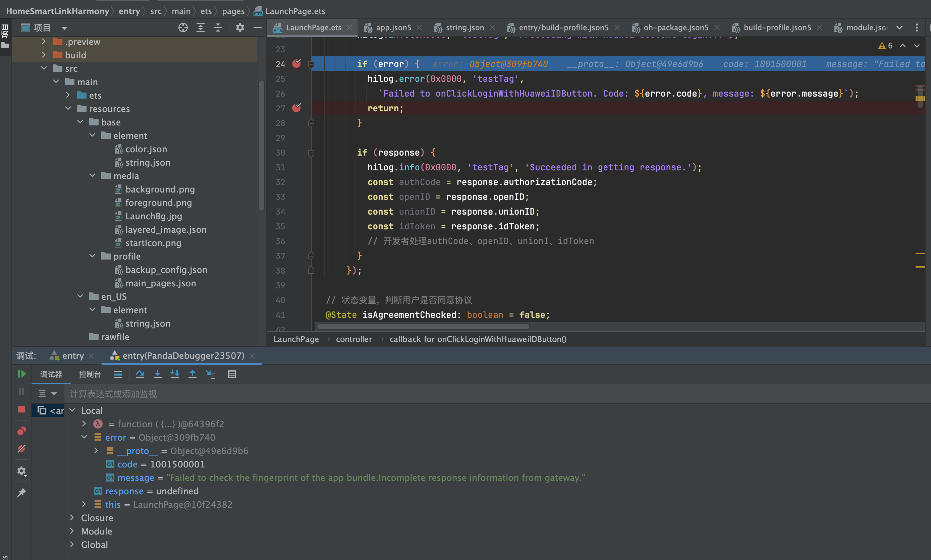Expand the Global scope
The image size is (931, 560).
(x=72, y=545)
